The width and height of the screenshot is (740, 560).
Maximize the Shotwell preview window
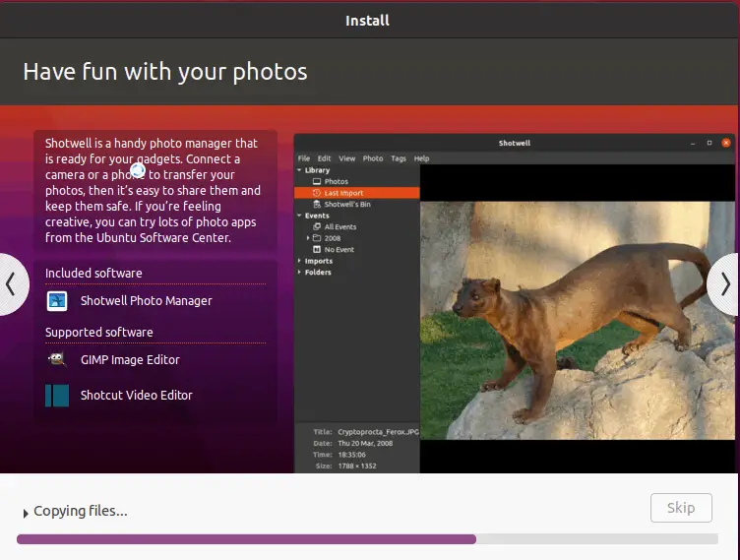709,143
